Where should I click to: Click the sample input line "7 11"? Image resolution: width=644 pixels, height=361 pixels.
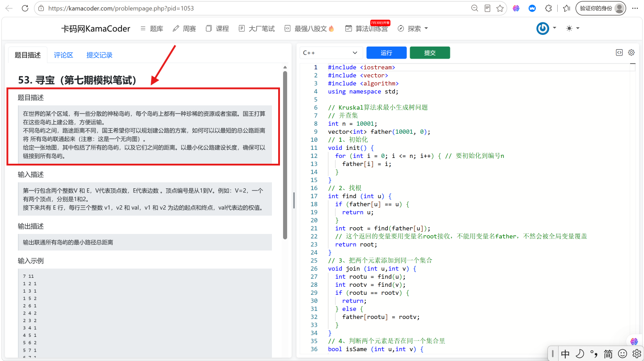(x=29, y=276)
